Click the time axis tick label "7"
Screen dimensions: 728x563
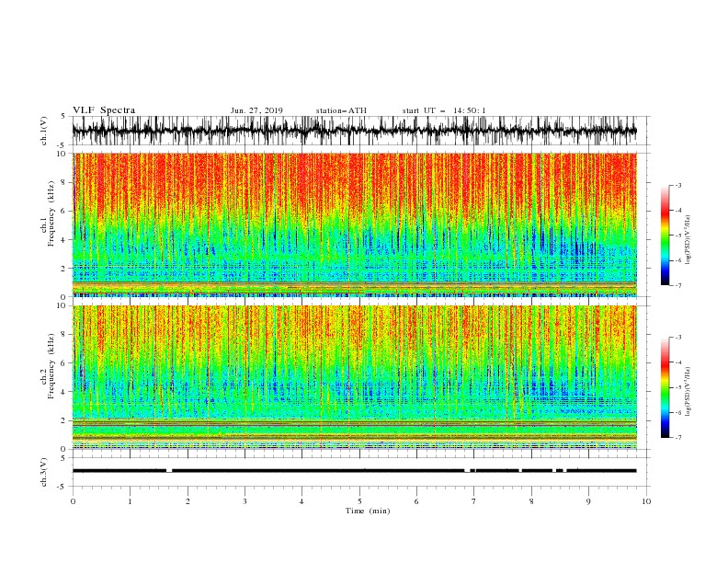coord(474,501)
